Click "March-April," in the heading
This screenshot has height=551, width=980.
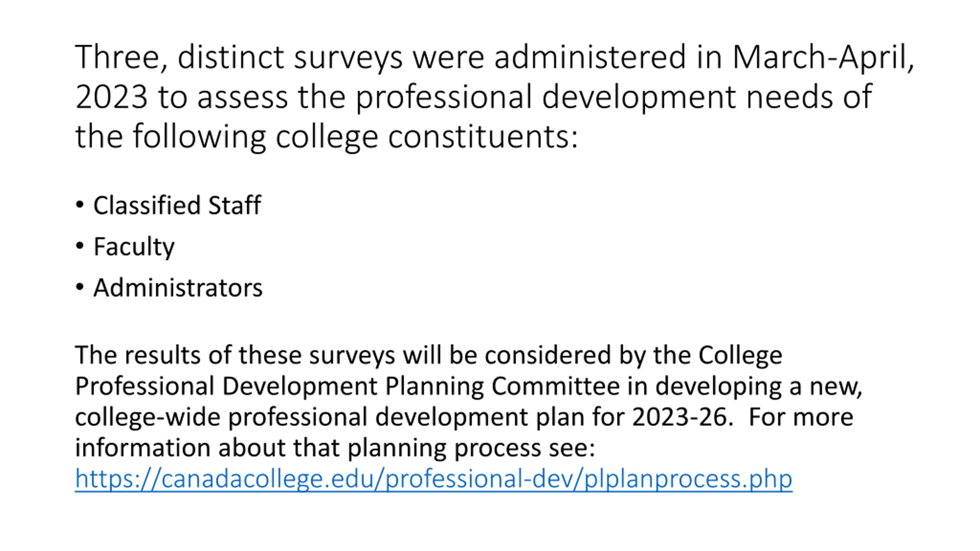click(823, 57)
